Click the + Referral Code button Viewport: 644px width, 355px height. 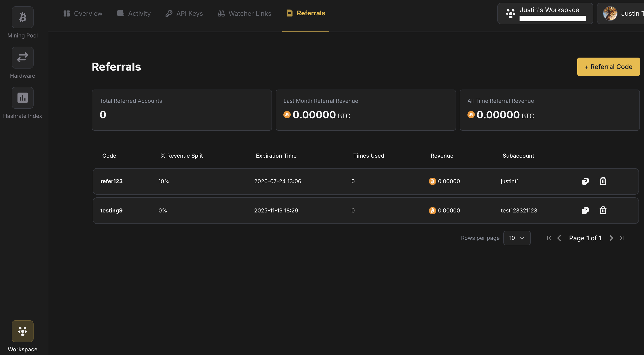pyautogui.click(x=609, y=67)
